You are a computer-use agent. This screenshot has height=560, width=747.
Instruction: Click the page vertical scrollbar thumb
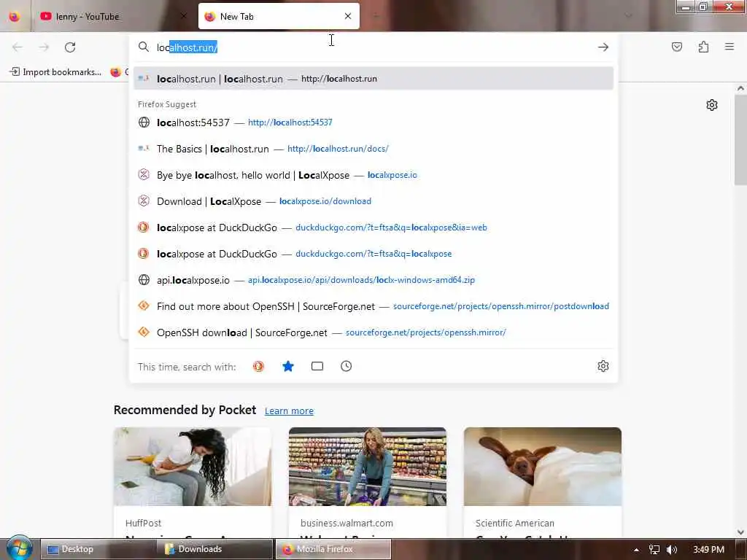[740, 140]
